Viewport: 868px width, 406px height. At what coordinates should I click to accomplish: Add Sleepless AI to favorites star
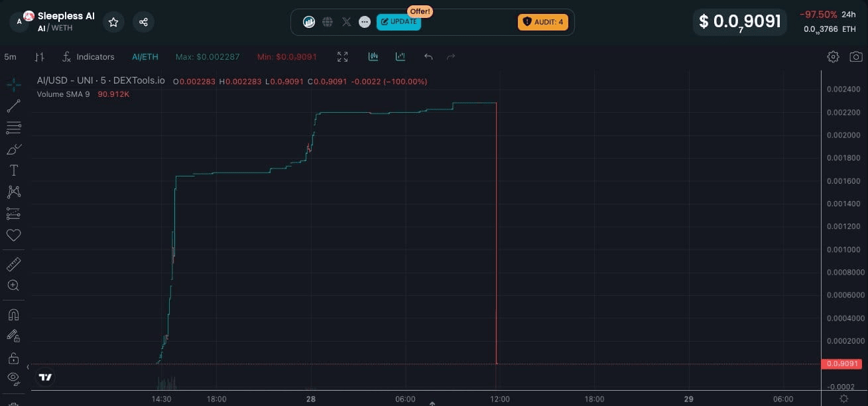click(x=113, y=22)
